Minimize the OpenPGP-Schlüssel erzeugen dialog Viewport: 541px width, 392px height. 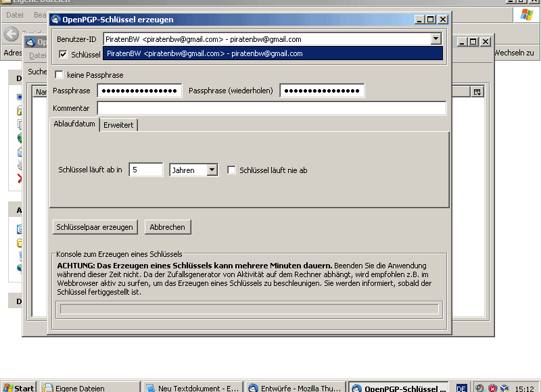(x=419, y=20)
